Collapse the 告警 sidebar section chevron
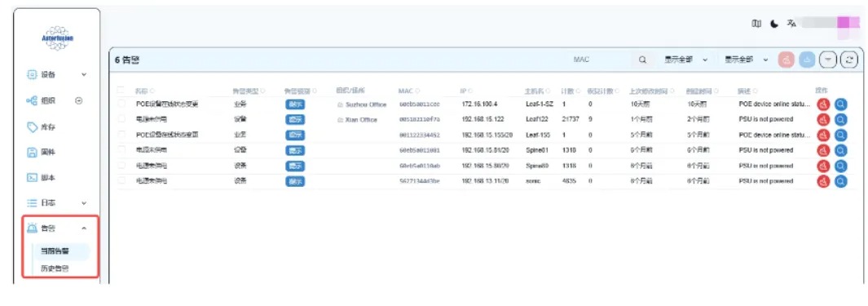 [x=84, y=228]
